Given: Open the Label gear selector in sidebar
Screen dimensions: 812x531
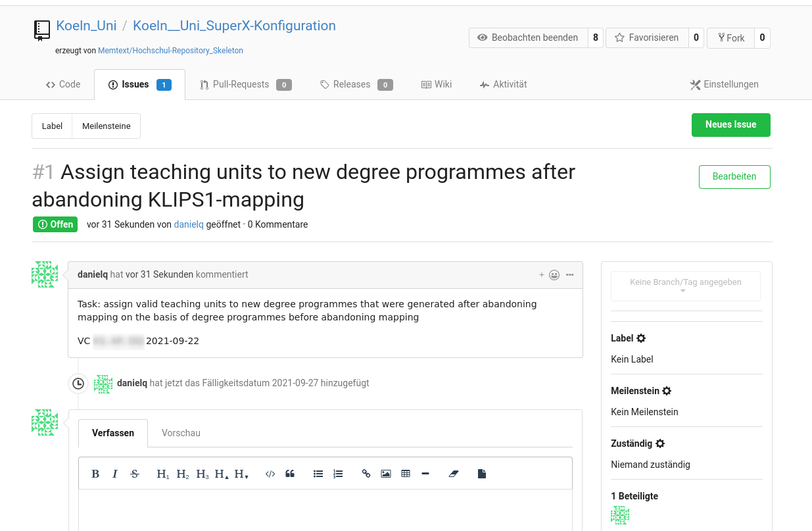Looking at the screenshot, I should point(641,338).
